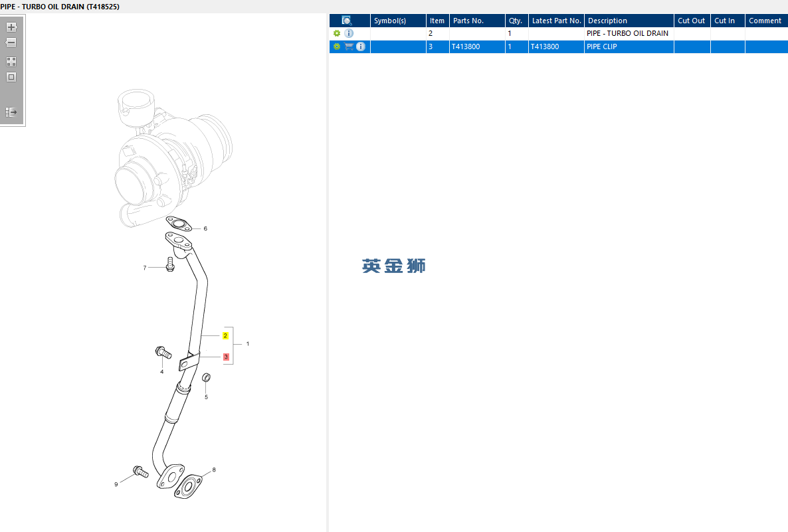The height and width of the screenshot is (532, 788).
Task: Click the Cut In column header
Action: click(728, 21)
